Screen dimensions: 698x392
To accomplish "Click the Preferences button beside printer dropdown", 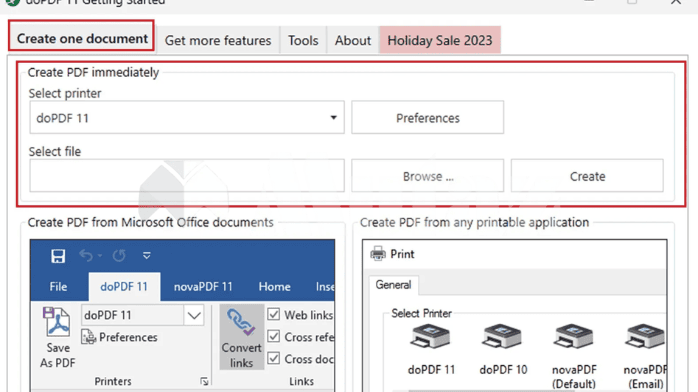I will (x=427, y=117).
